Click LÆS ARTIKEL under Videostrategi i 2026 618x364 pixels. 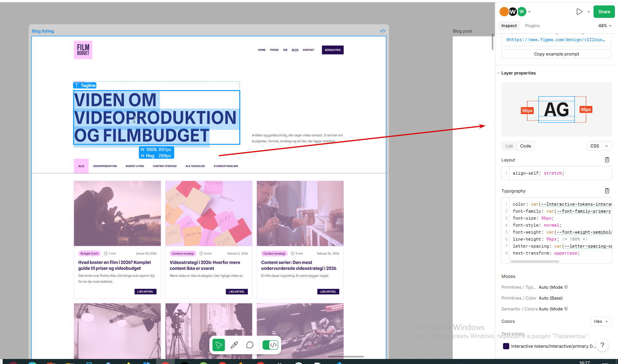[237, 291]
